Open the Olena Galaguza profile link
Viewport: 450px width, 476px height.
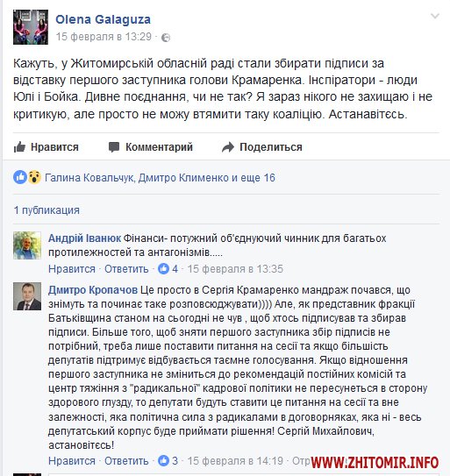point(103,19)
